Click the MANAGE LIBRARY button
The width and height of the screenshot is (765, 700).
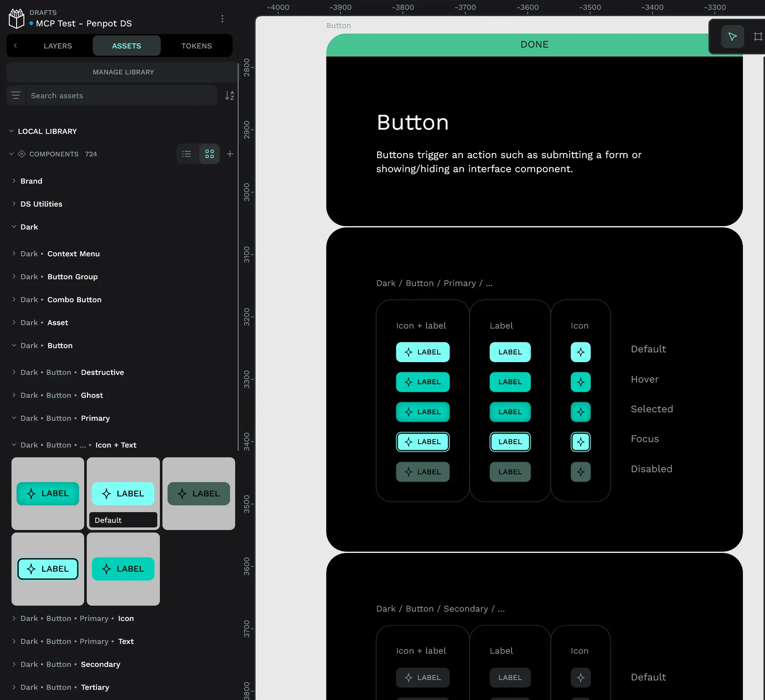(123, 72)
